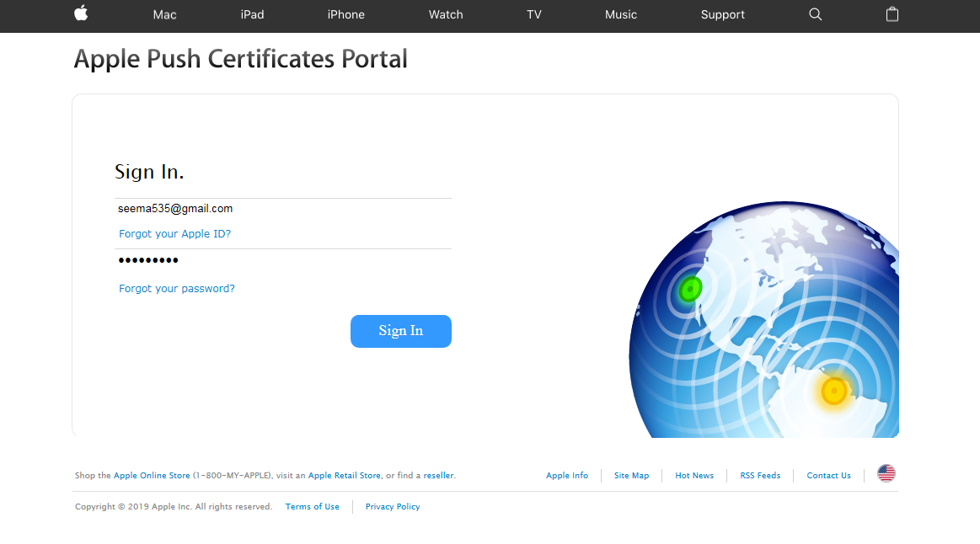Open the iPad menu
This screenshot has width=980, height=544.
[252, 14]
